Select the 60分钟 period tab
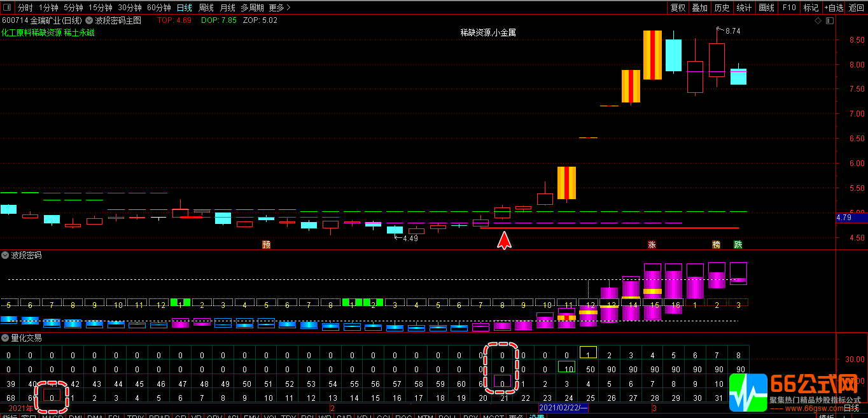This screenshot has height=418, width=868. pos(158,8)
